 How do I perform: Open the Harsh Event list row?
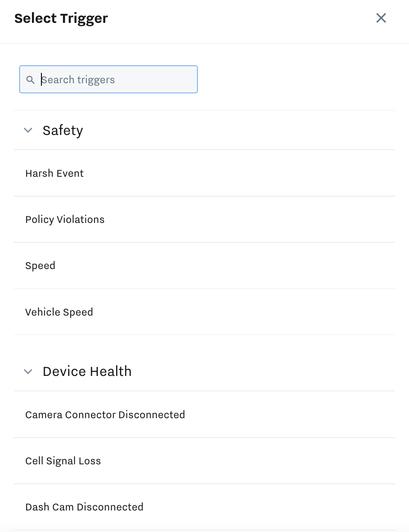point(204,173)
